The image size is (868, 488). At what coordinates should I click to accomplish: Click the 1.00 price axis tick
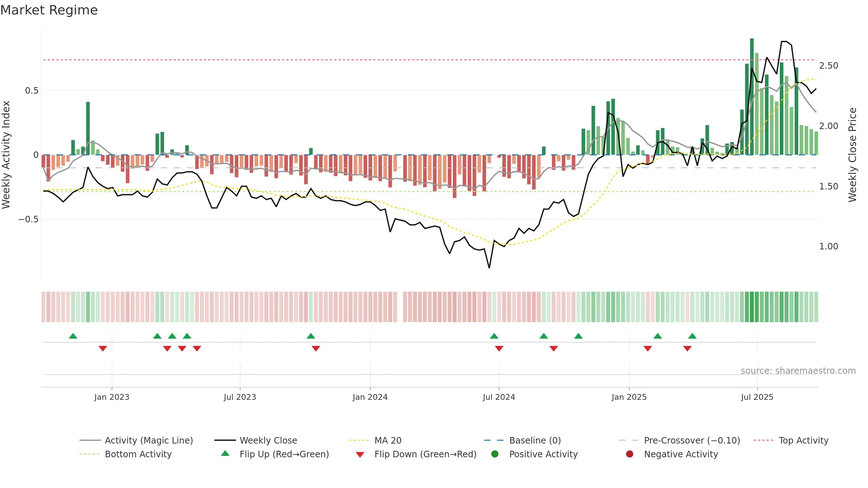(829, 247)
